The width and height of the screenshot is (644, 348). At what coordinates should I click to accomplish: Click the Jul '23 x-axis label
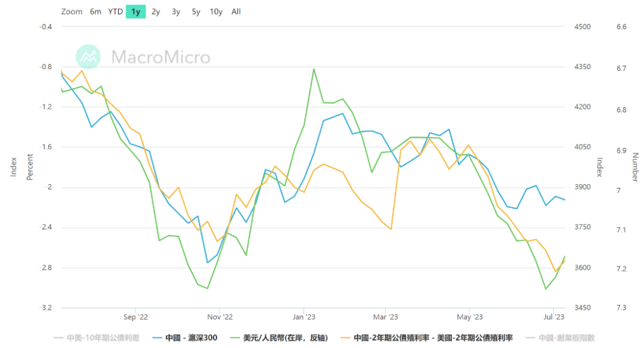(x=553, y=317)
